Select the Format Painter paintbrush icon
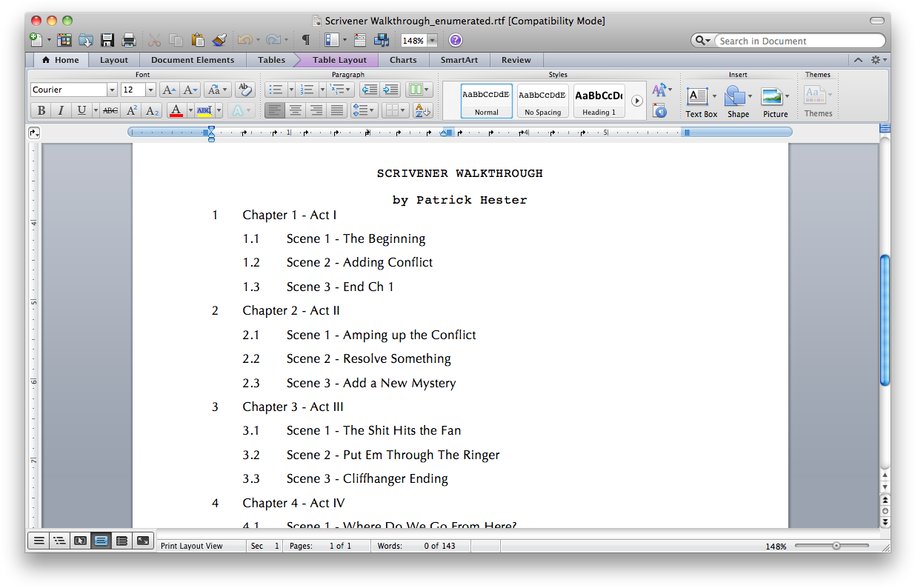Image resolution: width=915 pixels, height=588 pixels. point(219,40)
